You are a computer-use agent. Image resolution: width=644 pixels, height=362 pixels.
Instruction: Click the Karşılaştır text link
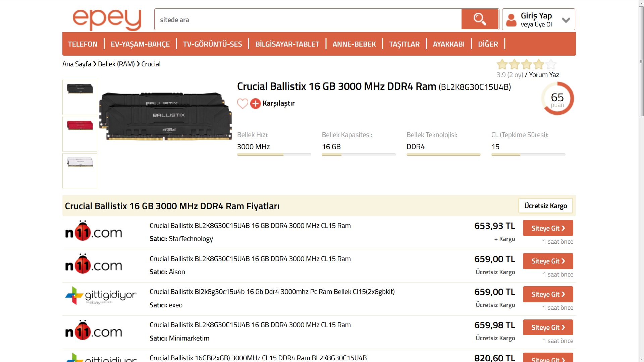click(278, 103)
